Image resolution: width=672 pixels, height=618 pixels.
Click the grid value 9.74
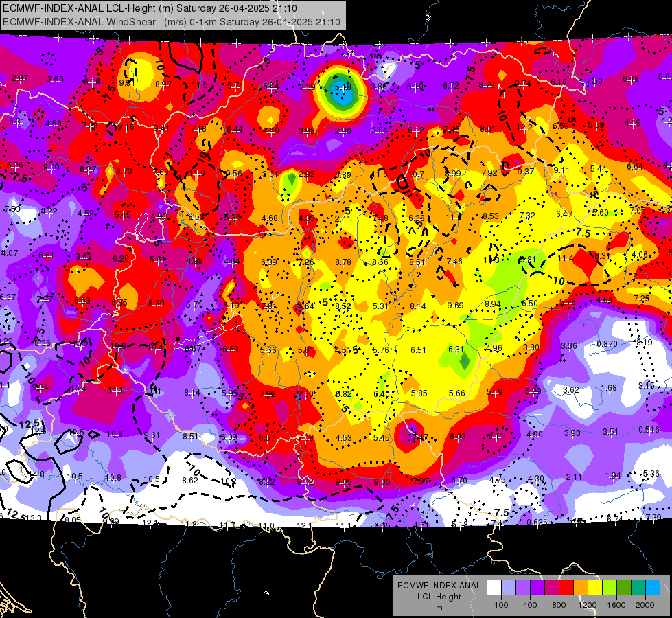(523, 84)
